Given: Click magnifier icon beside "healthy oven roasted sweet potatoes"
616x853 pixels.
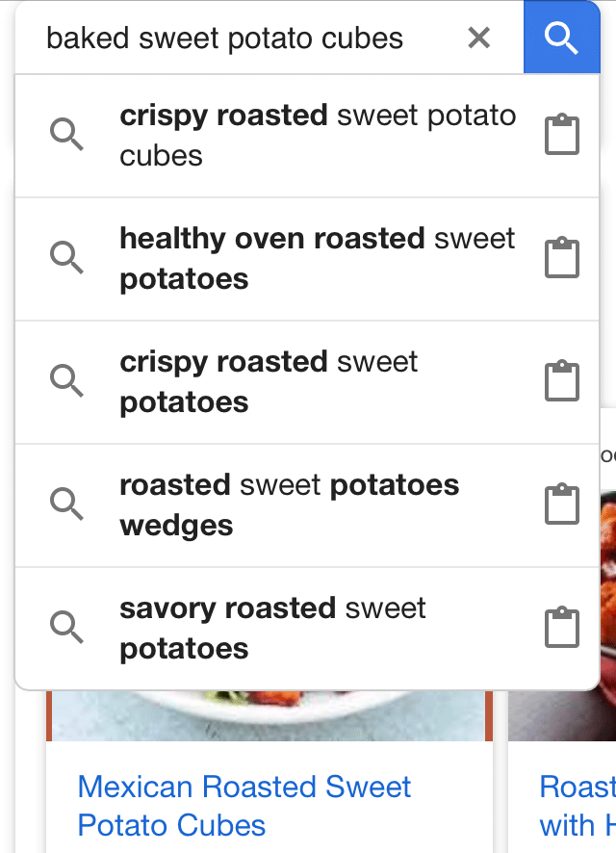Looking at the screenshot, I should click(66, 257).
